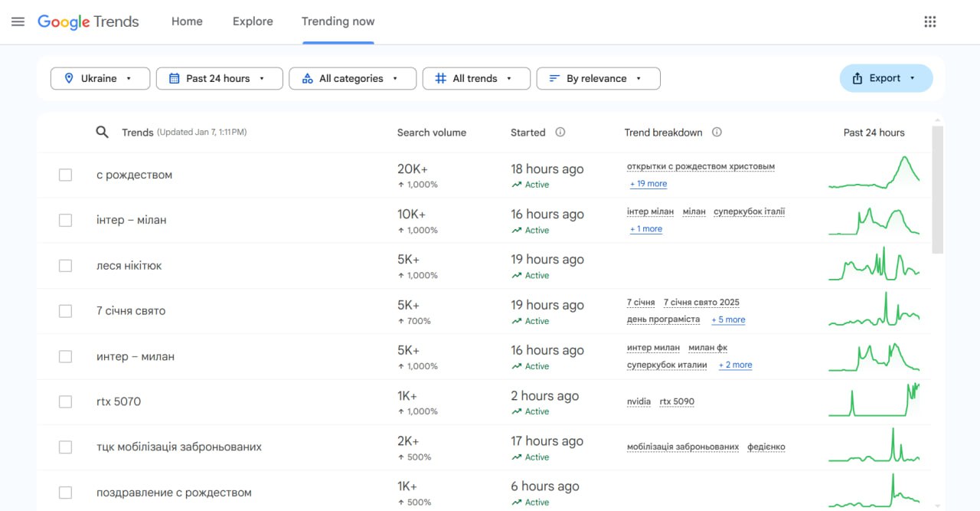Click the sort icon on By relevance filter
The image size is (980, 511).
click(x=554, y=78)
